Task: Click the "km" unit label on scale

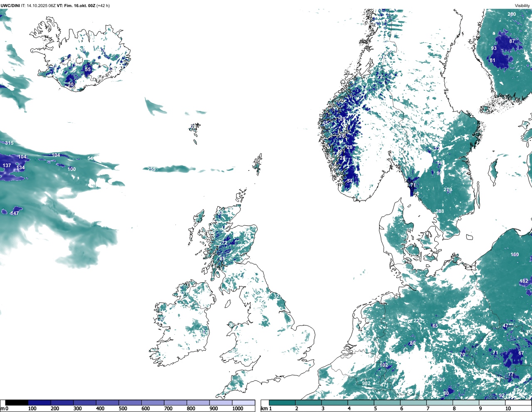Action: click(264, 409)
